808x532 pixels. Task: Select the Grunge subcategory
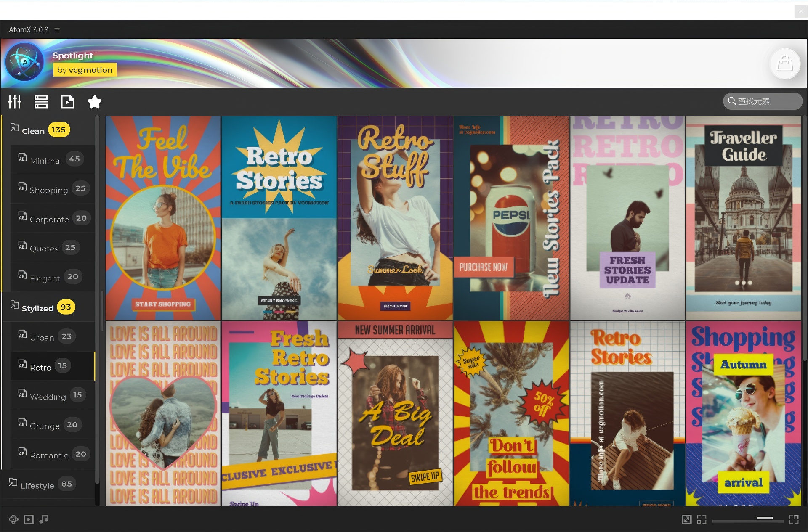click(53, 425)
